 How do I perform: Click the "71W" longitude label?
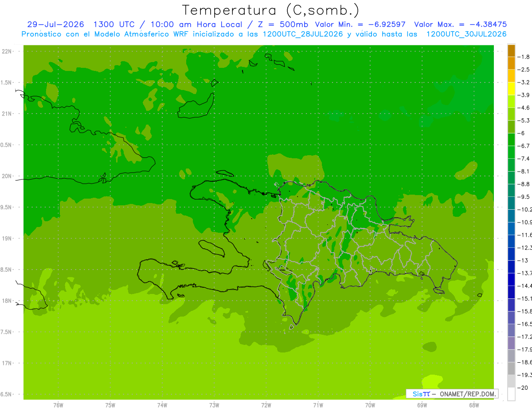pos(318,405)
